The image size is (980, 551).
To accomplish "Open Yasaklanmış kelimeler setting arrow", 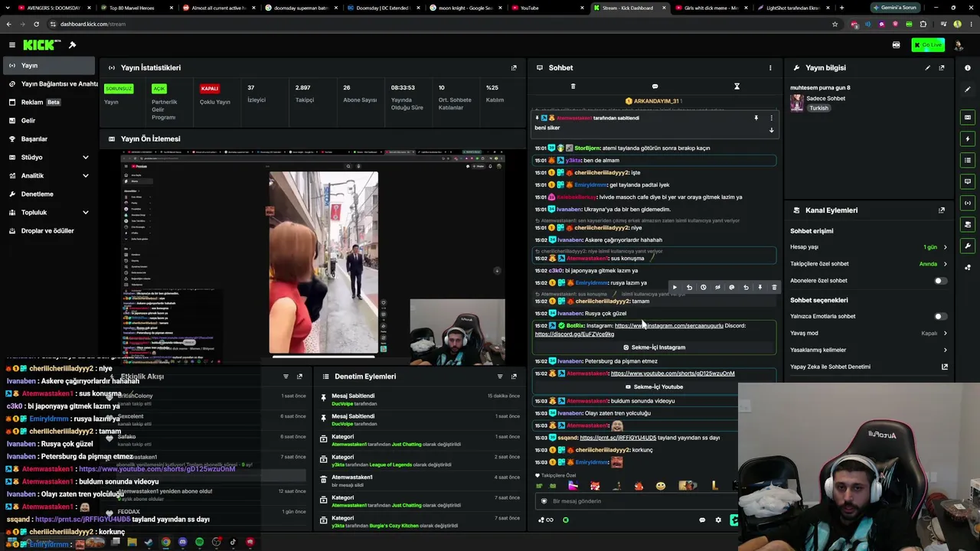I will pos(945,350).
